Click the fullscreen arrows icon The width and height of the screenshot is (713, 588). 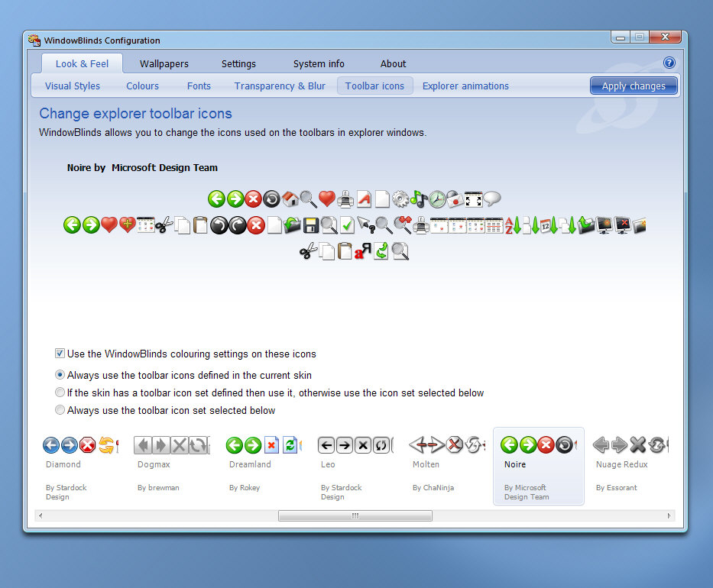[474, 199]
